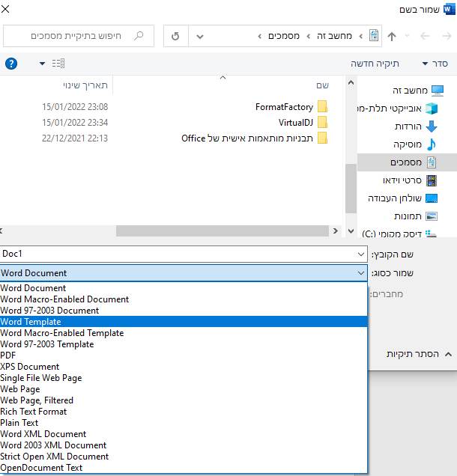
Task: Select the Pictures icon in sidebar
Action: [432, 216]
